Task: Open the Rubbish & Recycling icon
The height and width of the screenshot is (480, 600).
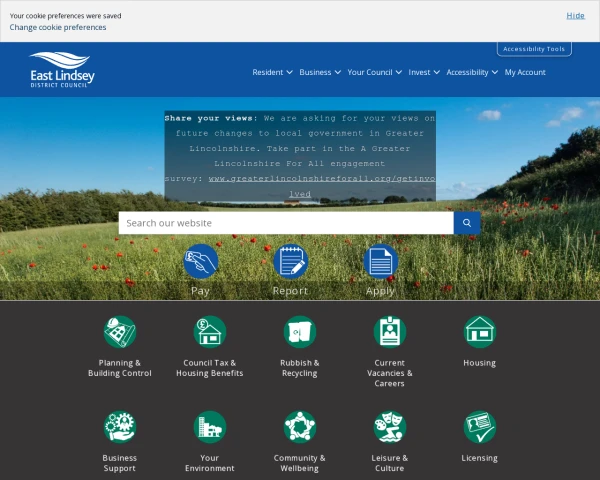Action: point(299,332)
